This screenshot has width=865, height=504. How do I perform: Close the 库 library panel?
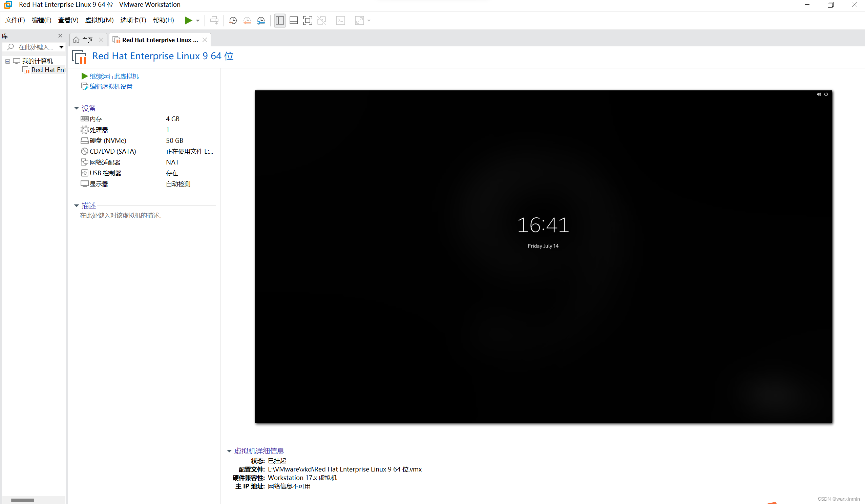pos(60,36)
